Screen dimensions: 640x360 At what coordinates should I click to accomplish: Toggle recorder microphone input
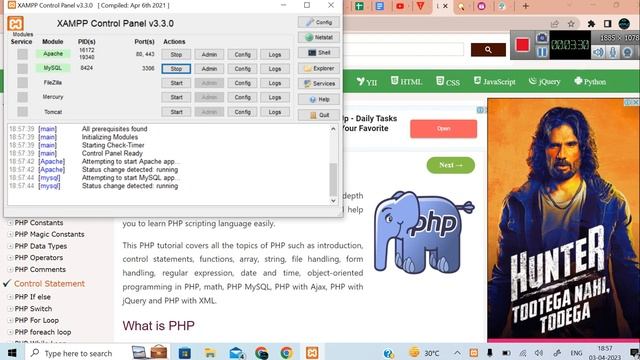(613, 52)
